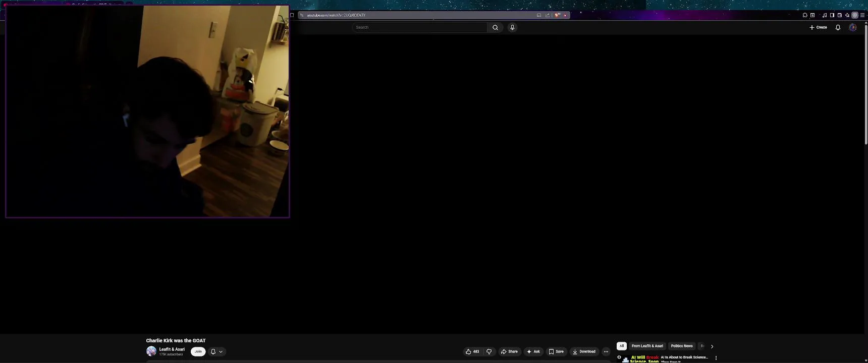Open AI Will Break Science thumbnail
Screen dimensions: 868x363
tap(638, 358)
